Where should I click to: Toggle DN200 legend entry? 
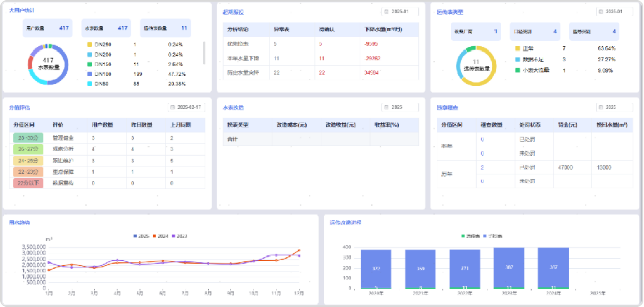click(99, 55)
